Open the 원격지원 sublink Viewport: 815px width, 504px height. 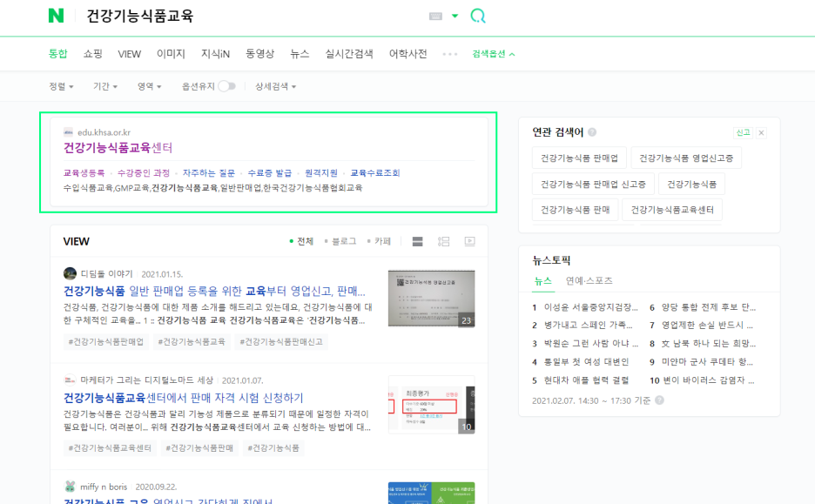coord(320,173)
